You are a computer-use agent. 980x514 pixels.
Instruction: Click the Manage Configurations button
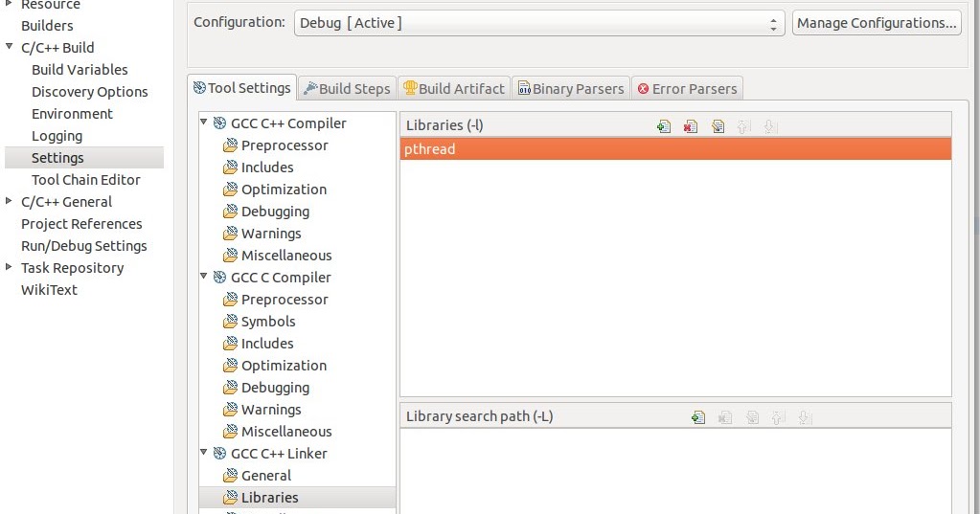click(877, 23)
